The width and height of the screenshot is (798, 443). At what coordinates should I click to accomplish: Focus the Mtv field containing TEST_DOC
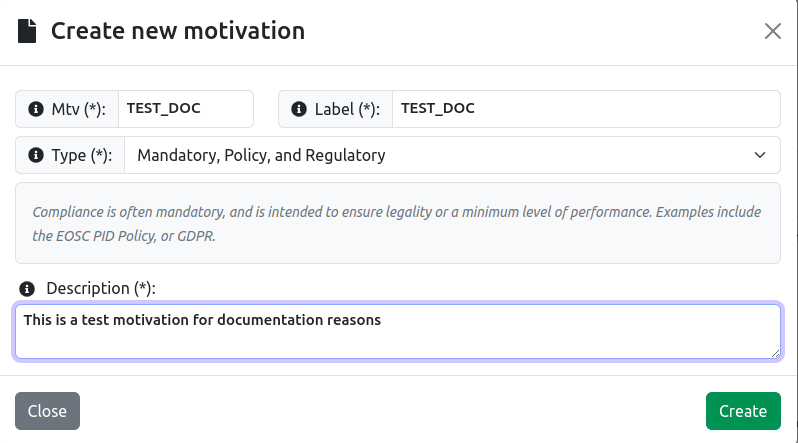coord(186,109)
